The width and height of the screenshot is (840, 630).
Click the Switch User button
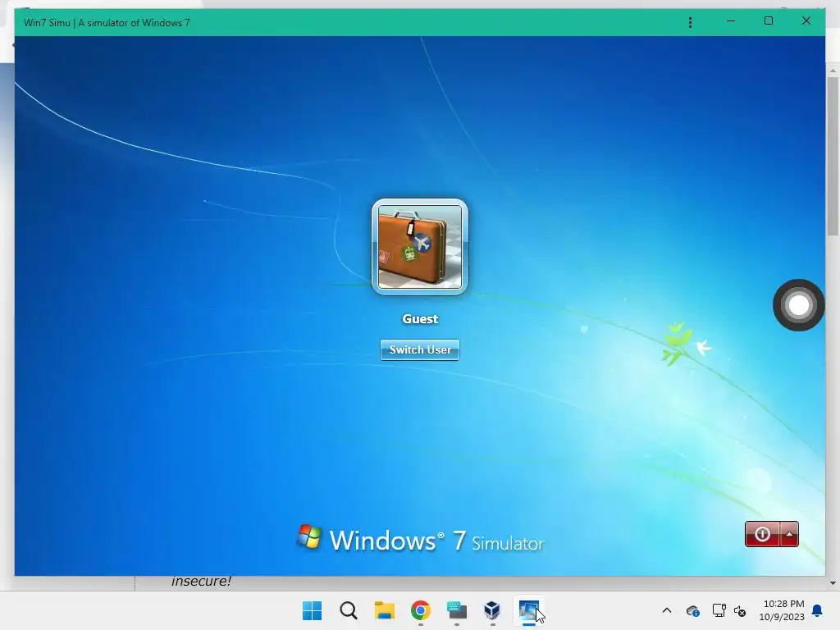[x=420, y=349]
